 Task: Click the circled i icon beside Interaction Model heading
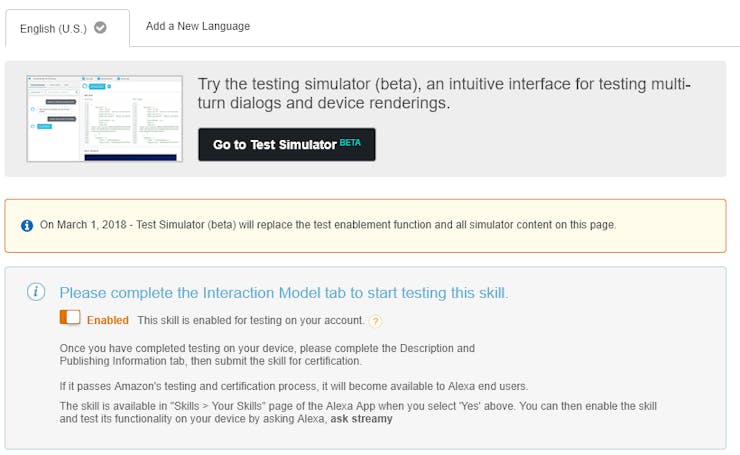[x=36, y=292]
